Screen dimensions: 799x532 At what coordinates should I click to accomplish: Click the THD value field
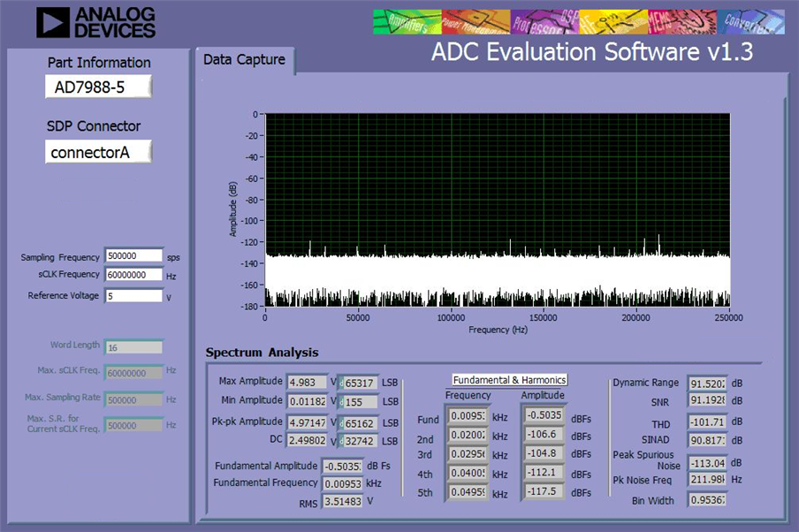coord(707,422)
